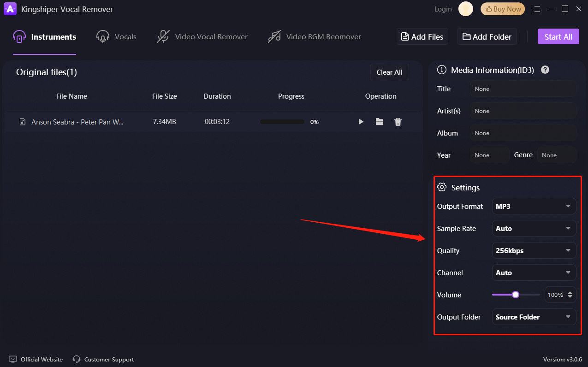Delete the Anson Seabra file with trash icon
588x367 pixels.
tap(398, 122)
